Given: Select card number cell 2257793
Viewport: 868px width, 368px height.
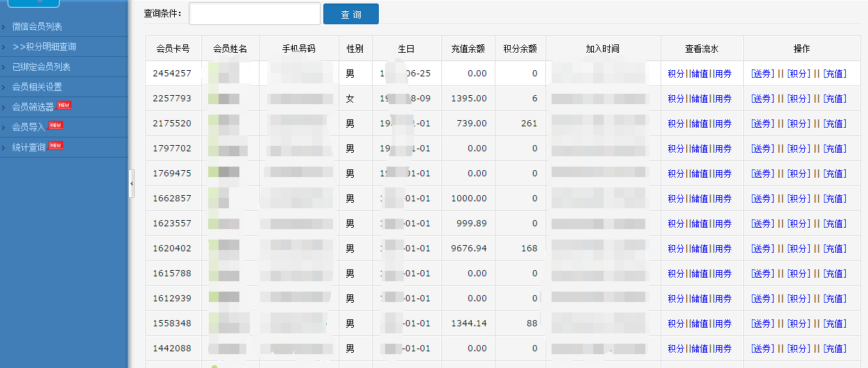Looking at the screenshot, I should [x=172, y=99].
